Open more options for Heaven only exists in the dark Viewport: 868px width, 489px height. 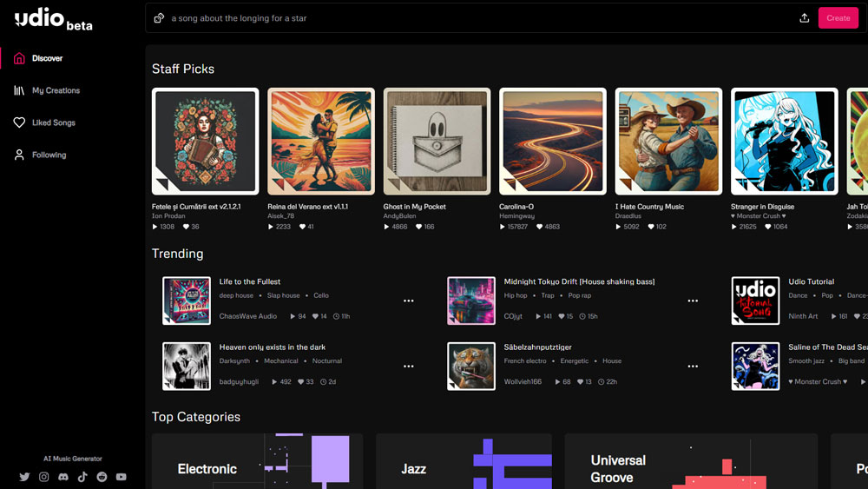[x=409, y=366]
